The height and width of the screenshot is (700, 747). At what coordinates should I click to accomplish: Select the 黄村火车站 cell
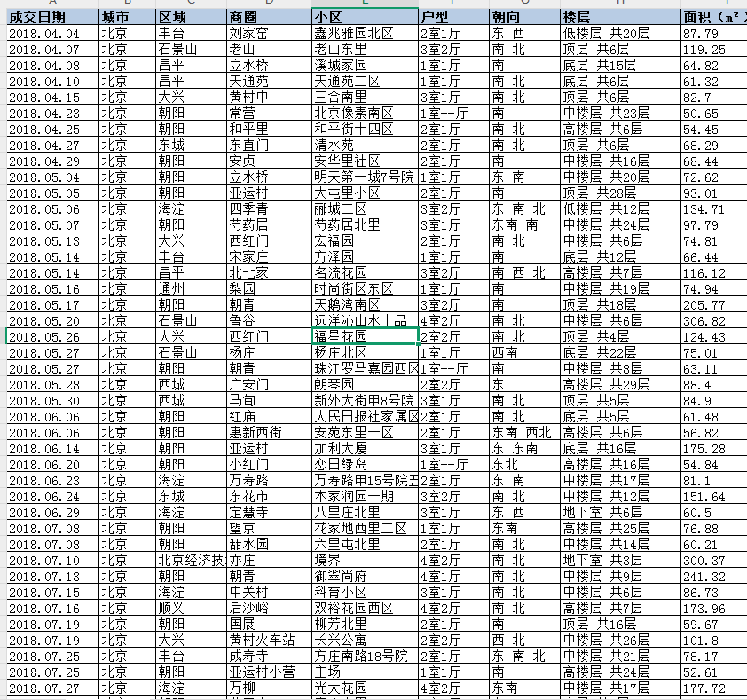click(268, 641)
